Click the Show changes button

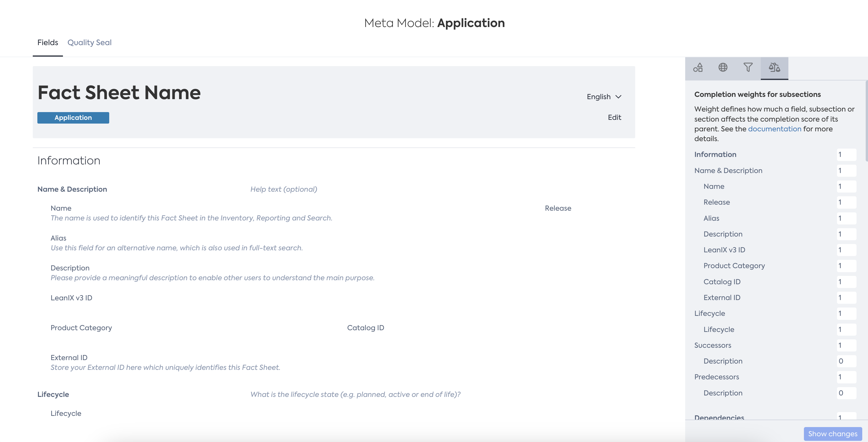click(x=832, y=434)
